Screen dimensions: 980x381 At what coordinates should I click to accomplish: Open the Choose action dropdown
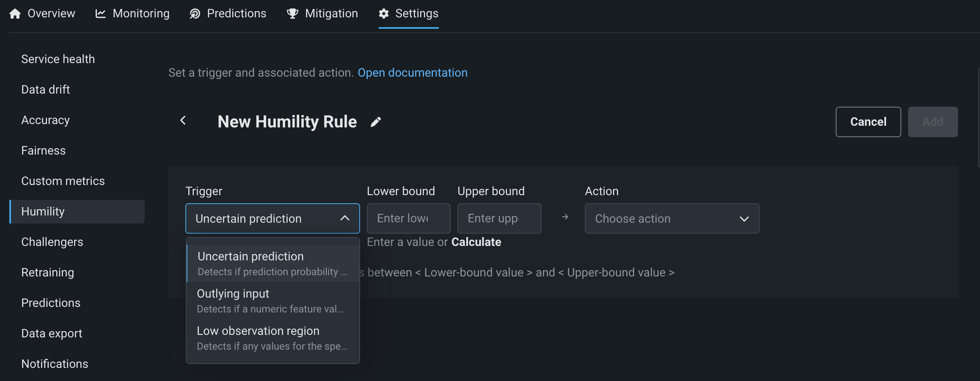(672, 218)
